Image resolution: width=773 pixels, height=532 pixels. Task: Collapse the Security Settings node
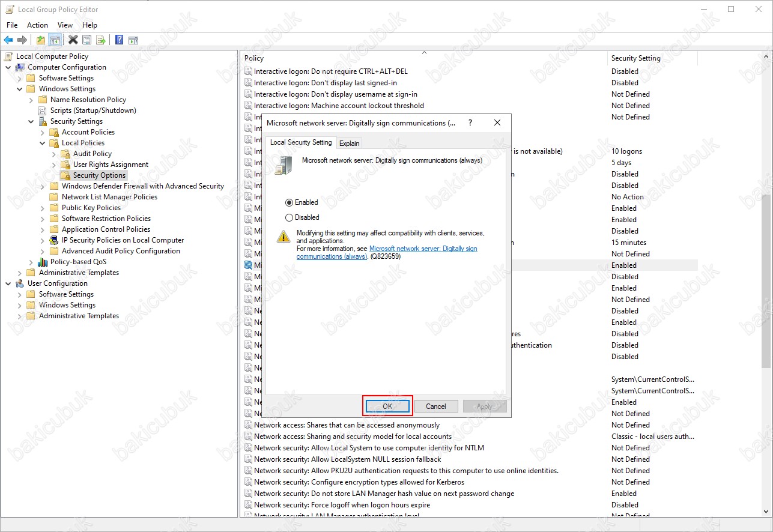point(31,121)
